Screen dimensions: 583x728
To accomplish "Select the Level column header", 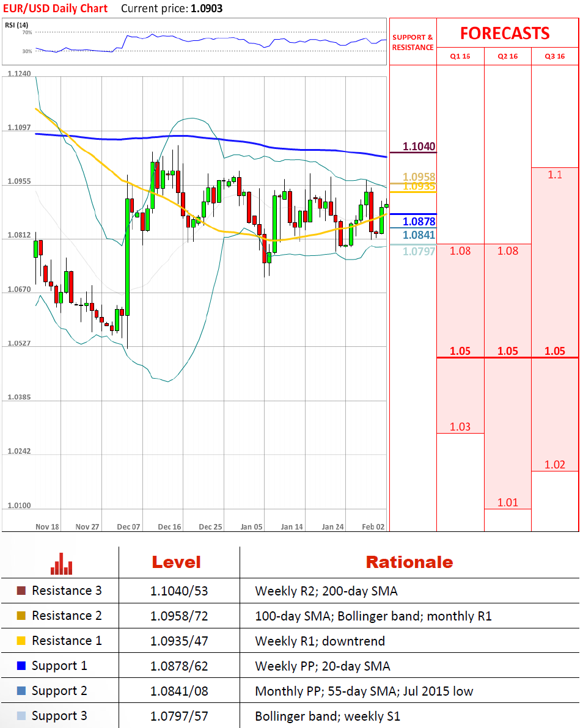I will pos(176,562).
